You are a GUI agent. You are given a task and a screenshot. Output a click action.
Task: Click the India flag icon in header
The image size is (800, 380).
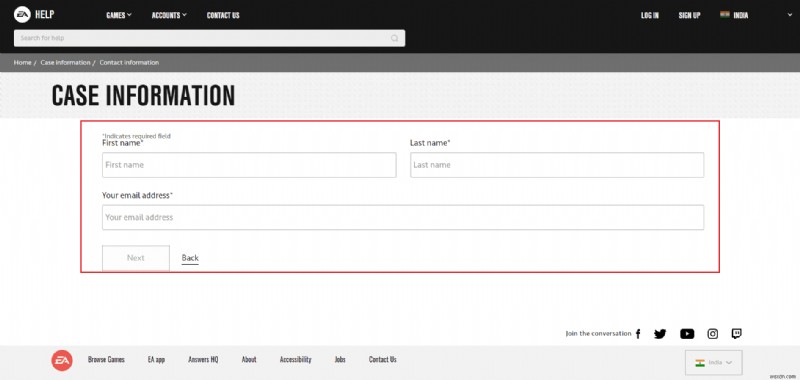coord(724,15)
